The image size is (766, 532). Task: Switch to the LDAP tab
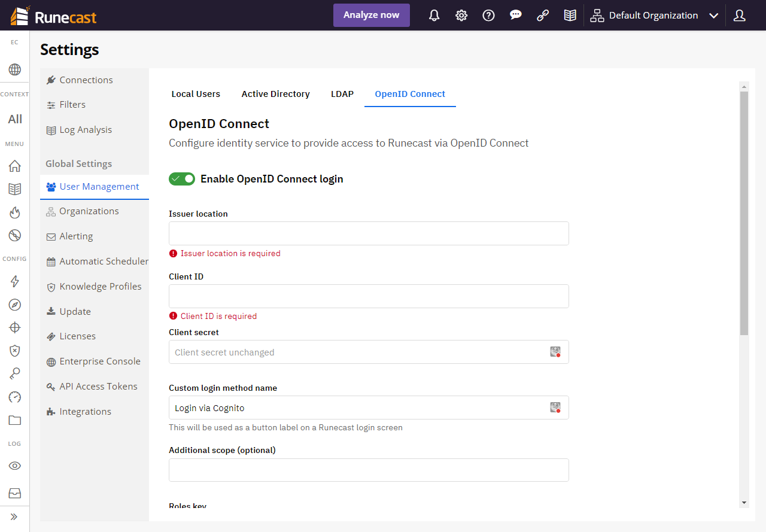tap(342, 94)
